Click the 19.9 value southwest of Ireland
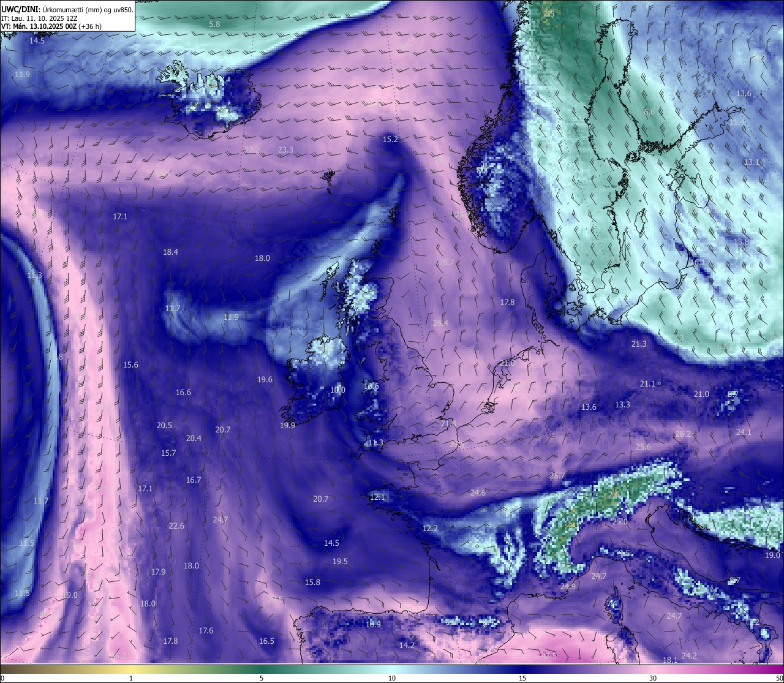Screen dimensions: 784x683 tap(287, 425)
